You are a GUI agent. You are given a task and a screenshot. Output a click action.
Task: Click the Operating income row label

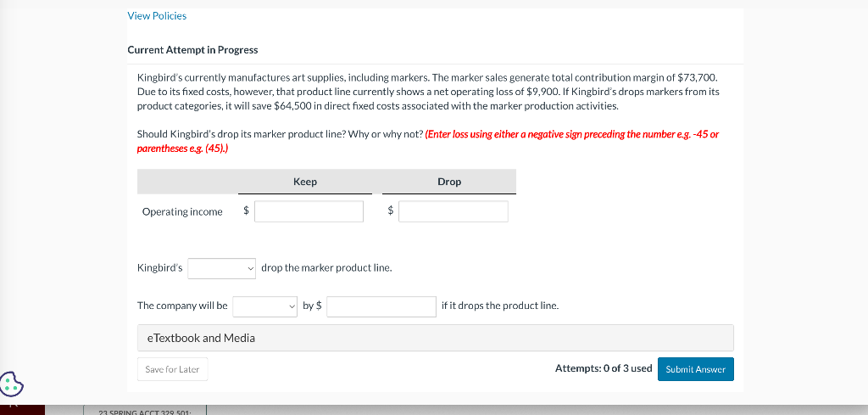pos(182,212)
